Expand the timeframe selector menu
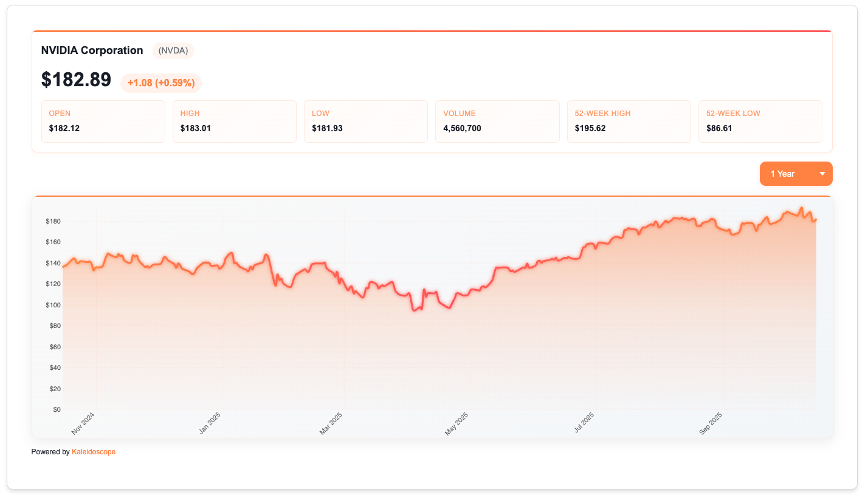This screenshot has width=868, height=495. click(796, 173)
